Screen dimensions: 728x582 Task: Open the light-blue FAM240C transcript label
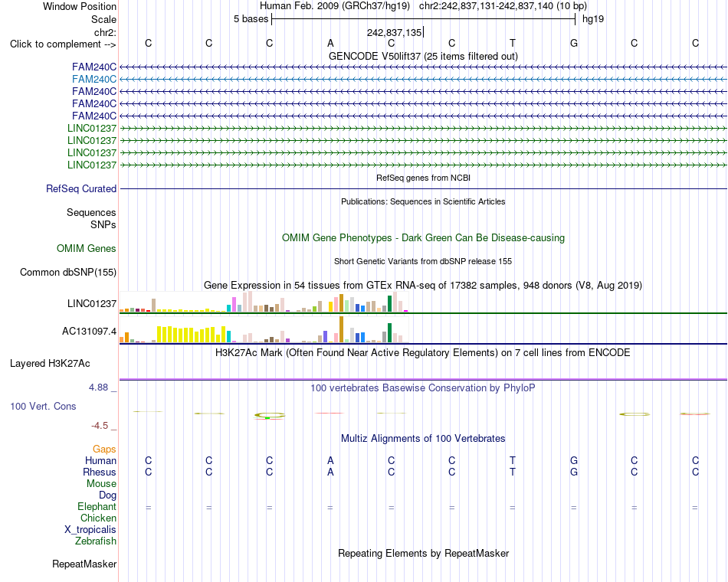[x=94, y=80]
